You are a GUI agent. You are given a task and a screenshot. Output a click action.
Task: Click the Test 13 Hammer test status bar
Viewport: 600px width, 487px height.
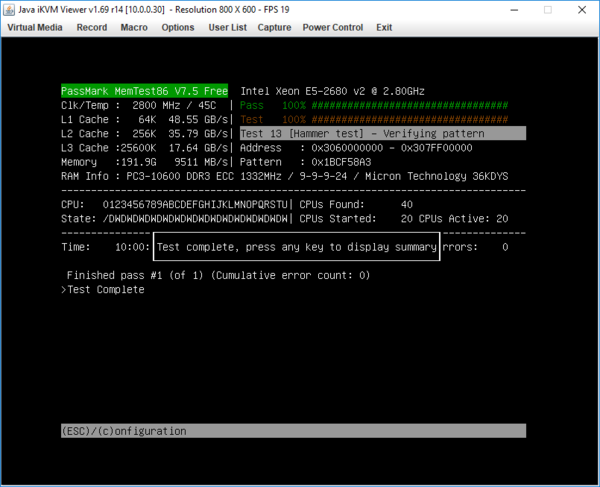pyautogui.click(x=383, y=134)
